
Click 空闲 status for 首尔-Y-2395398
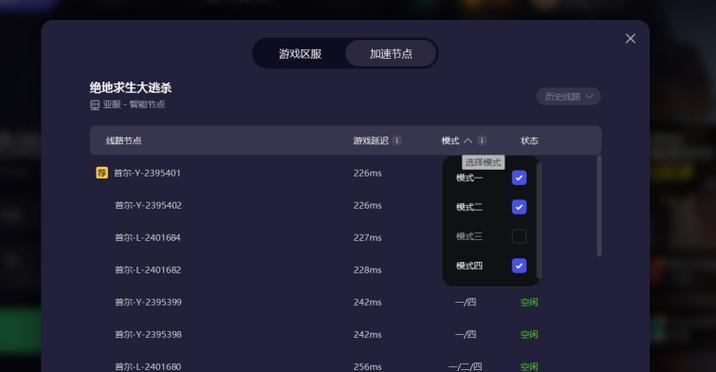[529, 335]
